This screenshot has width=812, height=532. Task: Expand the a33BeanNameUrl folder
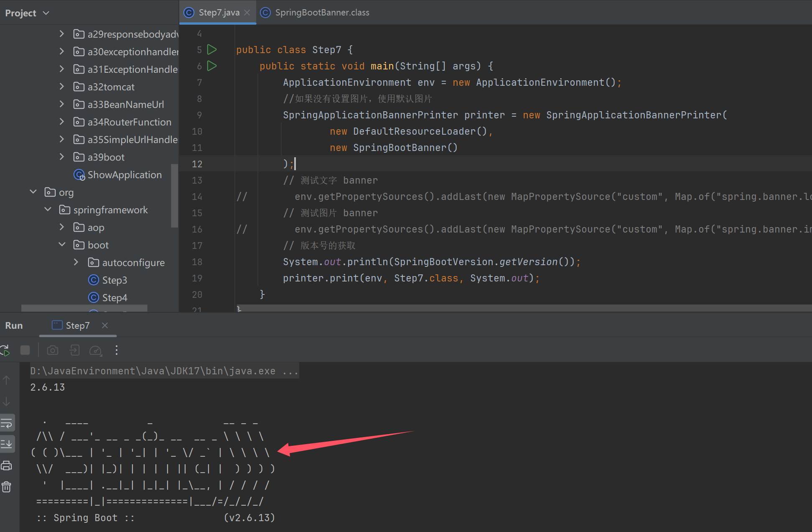click(x=61, y=104)
